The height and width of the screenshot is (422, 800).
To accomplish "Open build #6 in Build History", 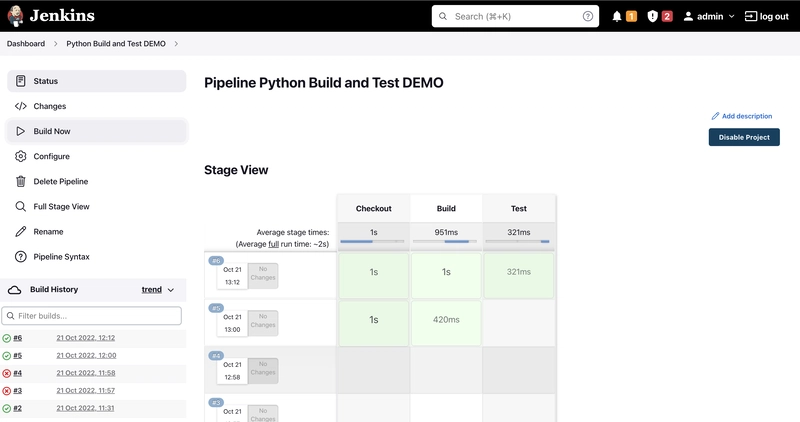I will click(18, 338).
